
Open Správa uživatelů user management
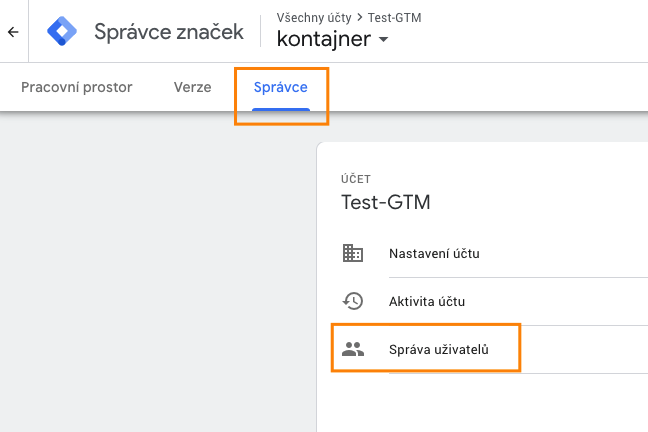pyautogui.click(x=439, y=349)
